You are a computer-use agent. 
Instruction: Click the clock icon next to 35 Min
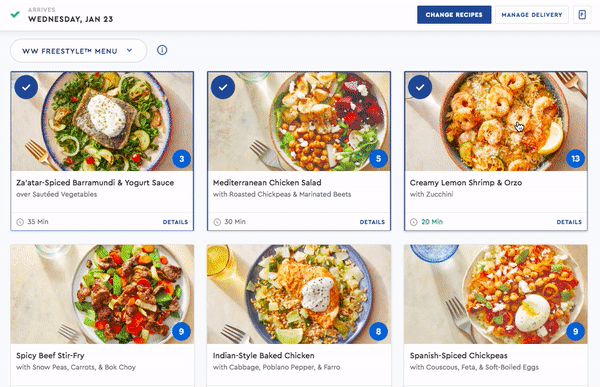[x=20, y=222]
